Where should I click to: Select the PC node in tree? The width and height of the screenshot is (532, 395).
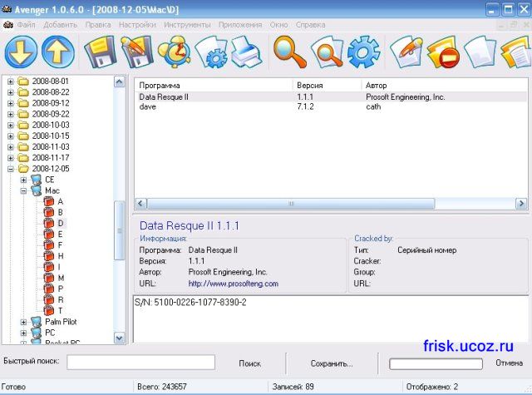(x=50, y=333)
